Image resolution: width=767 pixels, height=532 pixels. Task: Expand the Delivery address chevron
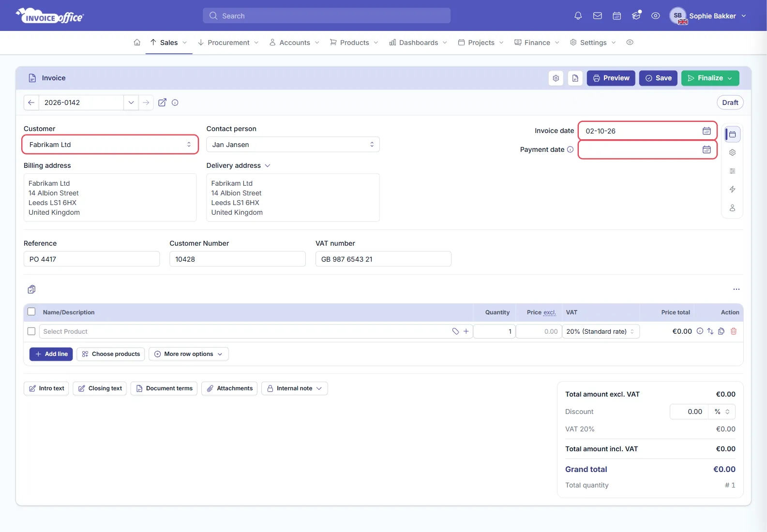(268, 166)
